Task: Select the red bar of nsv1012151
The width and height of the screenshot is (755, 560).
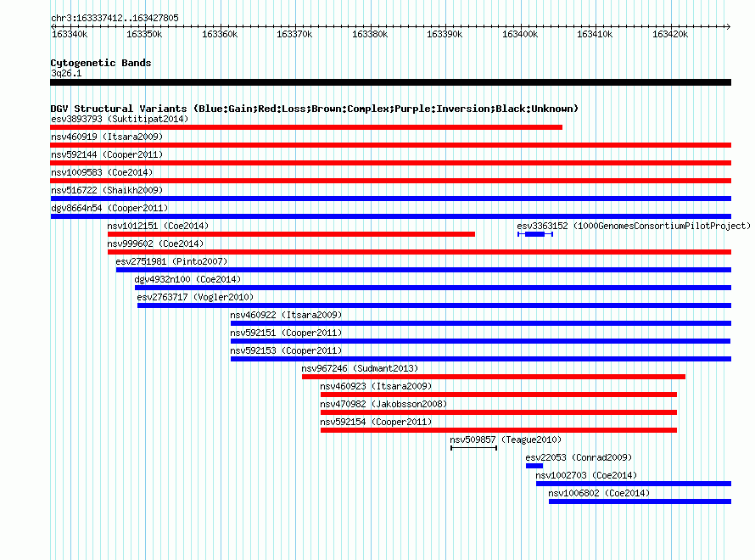Action: click(x=291, y=234)
